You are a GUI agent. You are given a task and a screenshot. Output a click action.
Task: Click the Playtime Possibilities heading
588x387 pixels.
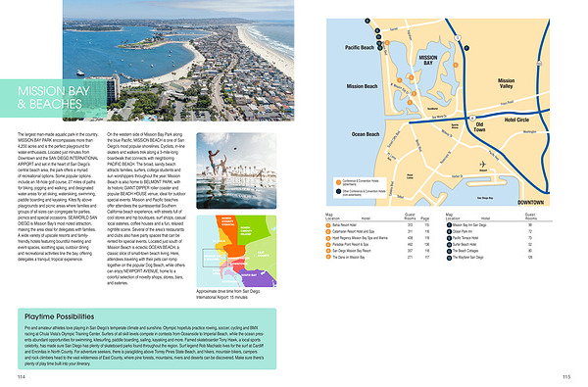(59, 316)
